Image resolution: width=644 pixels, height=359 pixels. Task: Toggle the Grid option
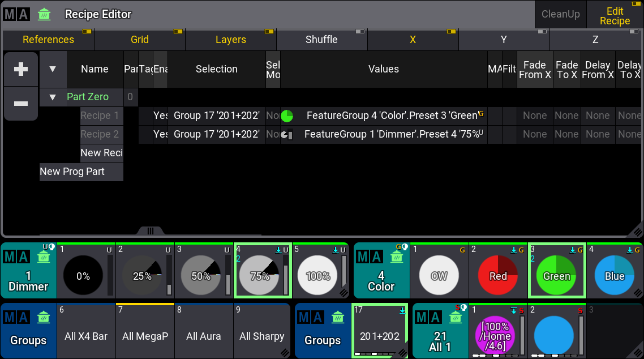point(140,40)
